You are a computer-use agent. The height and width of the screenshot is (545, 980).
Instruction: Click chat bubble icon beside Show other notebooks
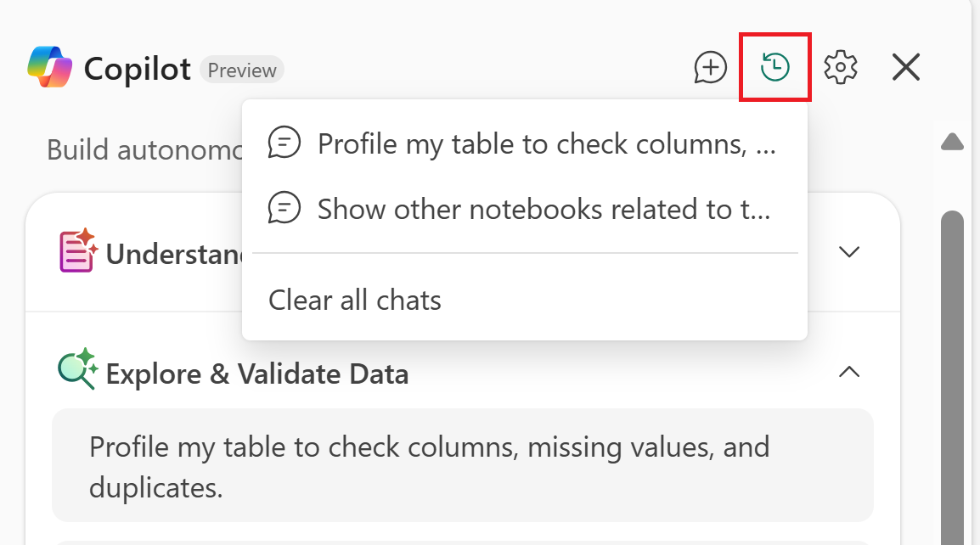(x=284, y=208)
